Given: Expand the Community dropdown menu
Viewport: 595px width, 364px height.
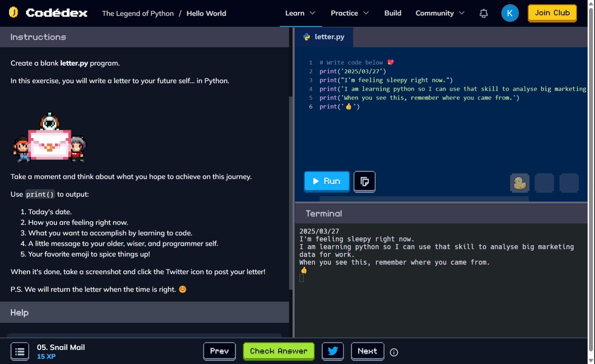Looking at the screenshot, I should pyautogui.click(x=440, y=13).
